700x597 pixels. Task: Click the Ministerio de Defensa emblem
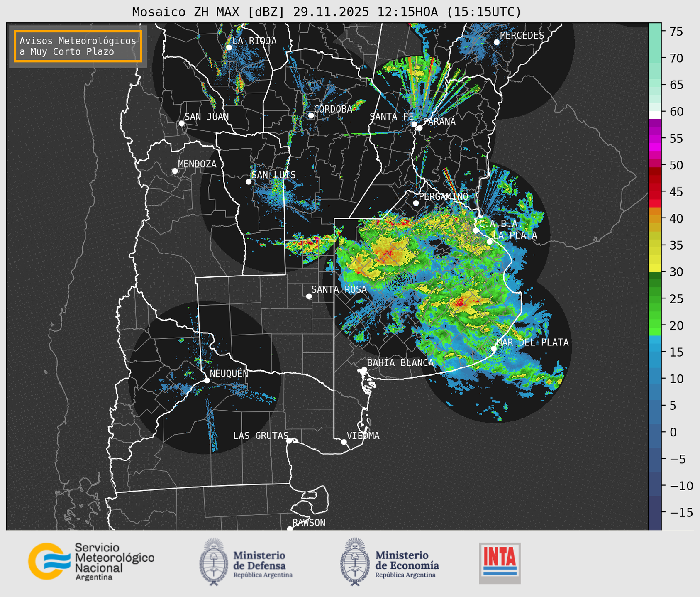pos(214,562)
